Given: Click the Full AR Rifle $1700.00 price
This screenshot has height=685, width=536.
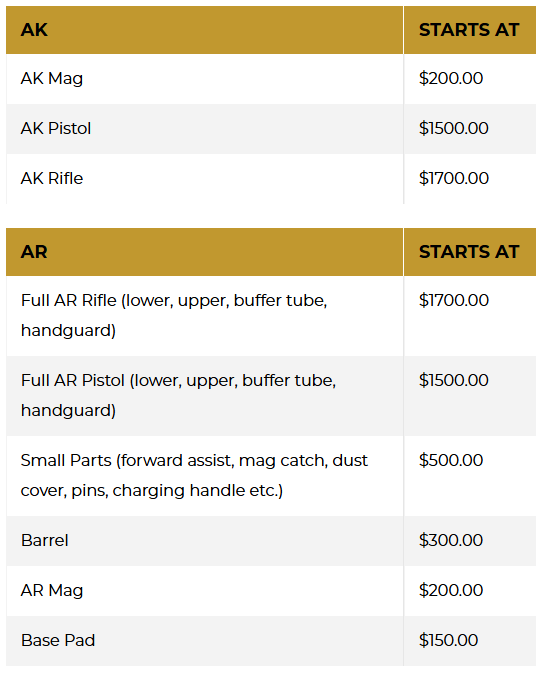Looking at the screenshot, I should click(x=453, y=301).
